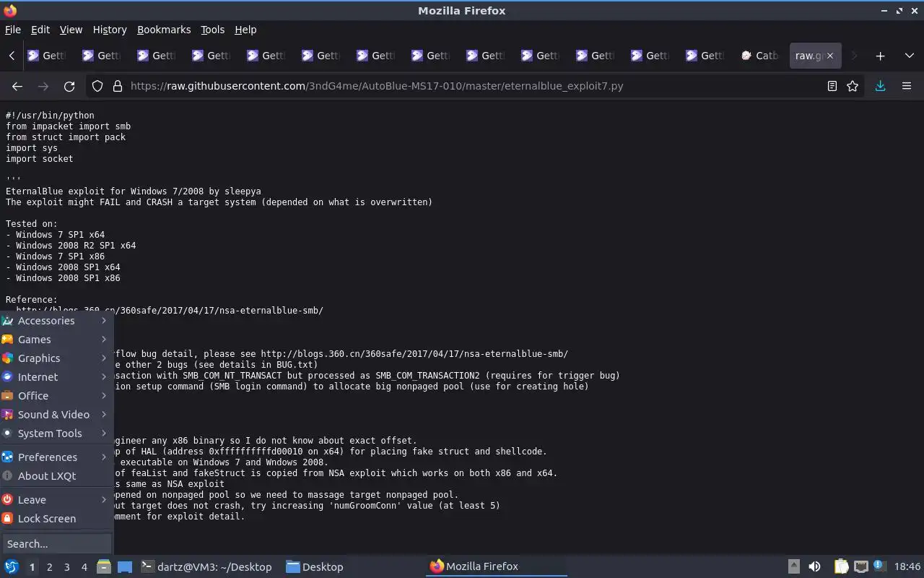The height and width of the screenshot is (578, 924).
Task: Click the show desktop icon in panel
Action: pyautogui.click(x=125, y=566)
